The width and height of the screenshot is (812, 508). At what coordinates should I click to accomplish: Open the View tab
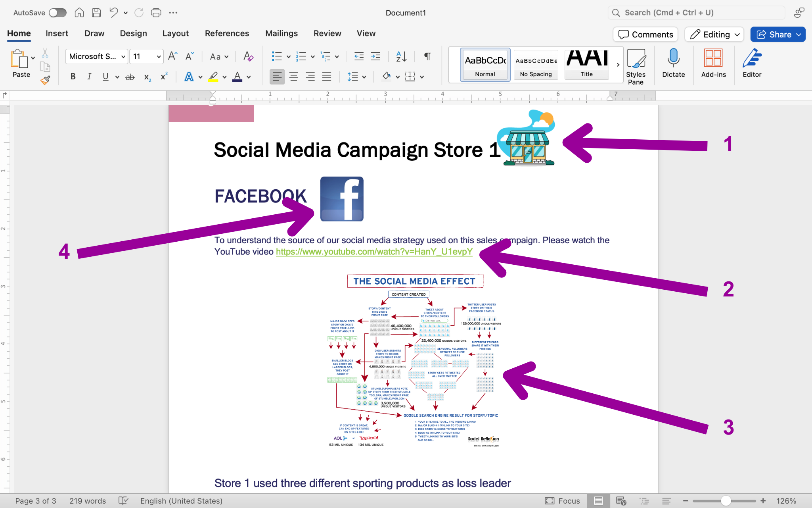(x=366, y=33)
